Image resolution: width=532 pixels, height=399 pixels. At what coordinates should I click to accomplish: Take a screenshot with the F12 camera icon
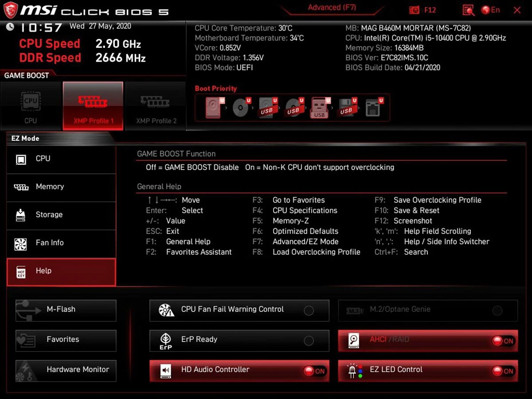[415, 10]
